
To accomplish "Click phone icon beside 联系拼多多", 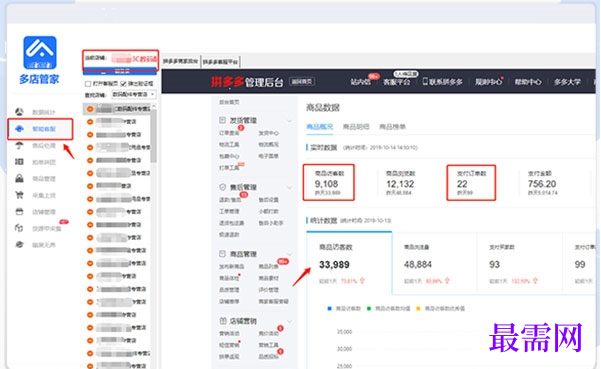I will [425, 82].
